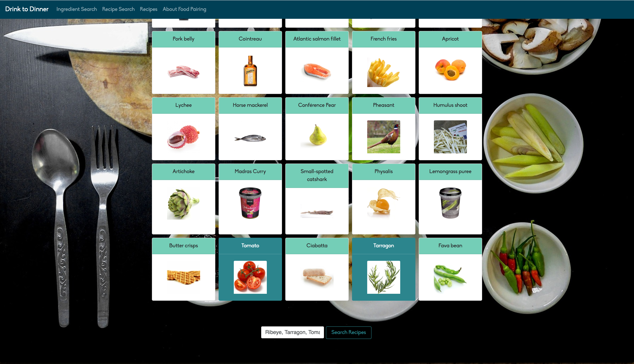Open the Ingredient Search page
634x364 pixels.
[x=76, y=9]
